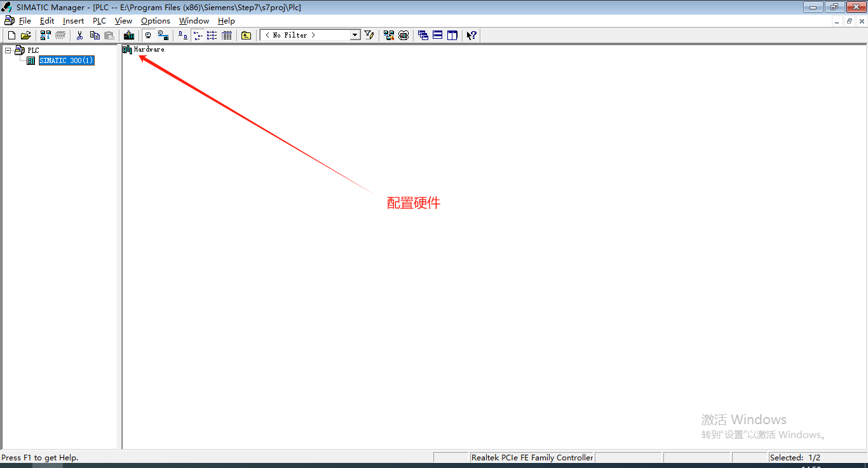Click the Cut scissors icon

click(80, 36)
